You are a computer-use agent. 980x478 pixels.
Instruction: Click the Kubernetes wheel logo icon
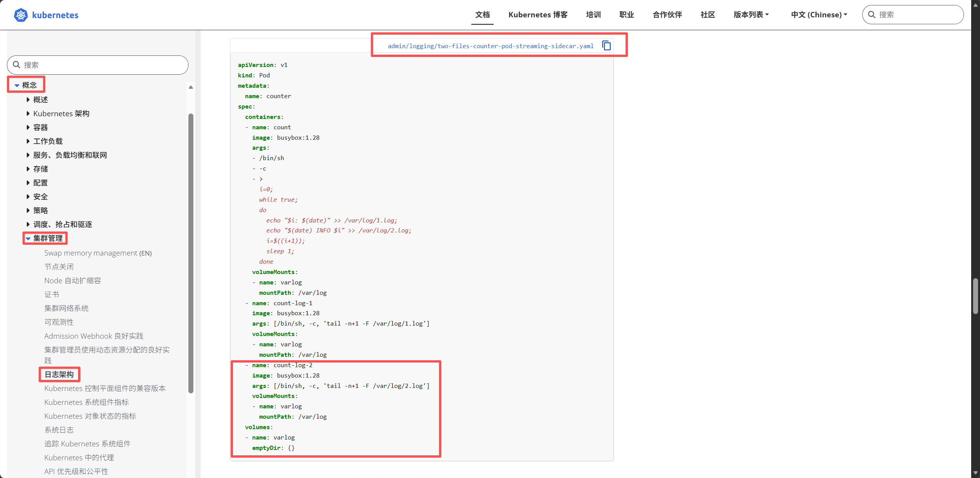click(21, 15)
